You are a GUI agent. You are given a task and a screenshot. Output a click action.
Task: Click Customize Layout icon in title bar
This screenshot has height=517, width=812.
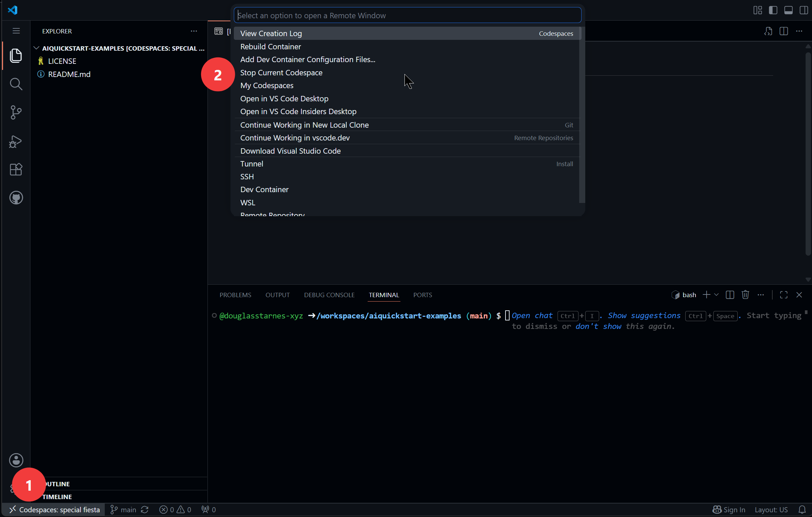[758, 10]
